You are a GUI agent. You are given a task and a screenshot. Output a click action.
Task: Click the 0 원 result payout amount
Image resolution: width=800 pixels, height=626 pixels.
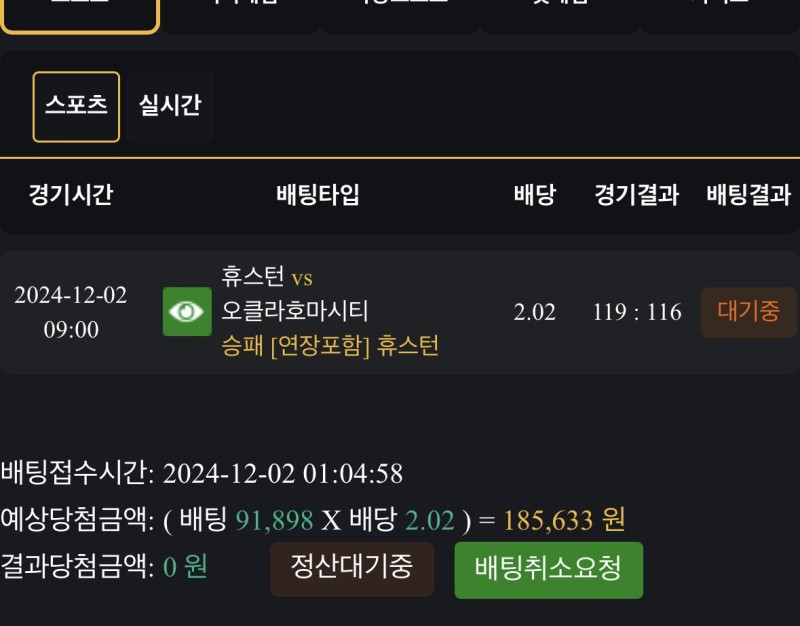185,567
